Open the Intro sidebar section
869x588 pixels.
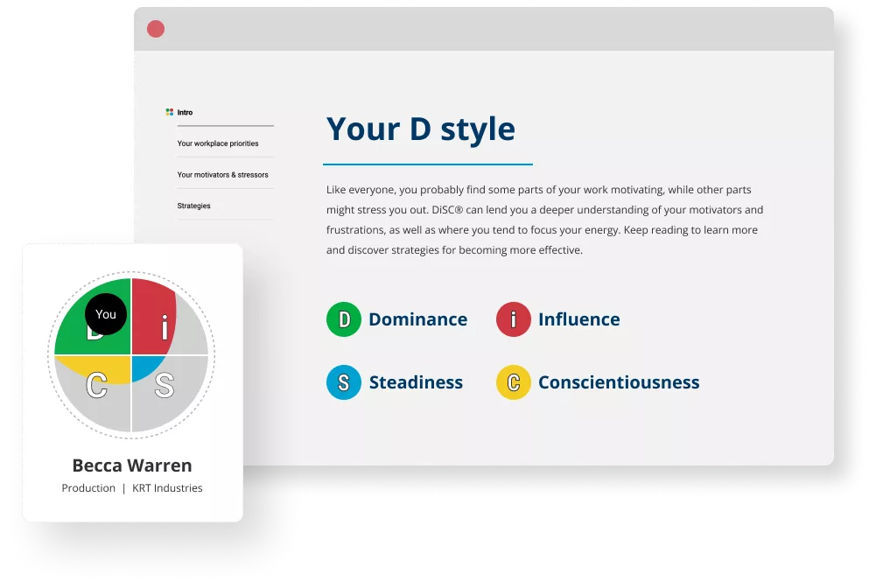click(x=186, y=112)
